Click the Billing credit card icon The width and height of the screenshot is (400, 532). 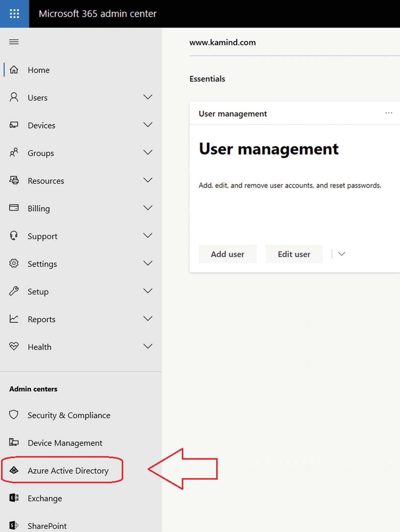point(14,208)
